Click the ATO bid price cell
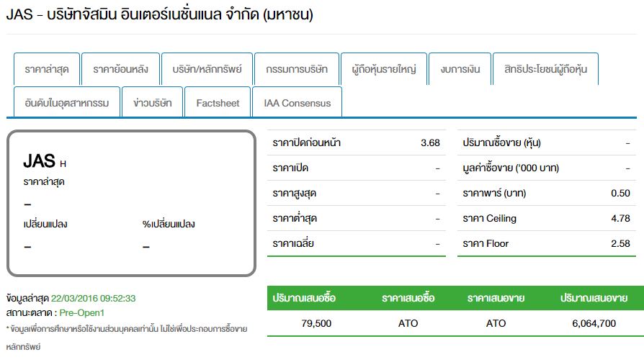Viewport: 644px width, 362px height. [408, 323]
